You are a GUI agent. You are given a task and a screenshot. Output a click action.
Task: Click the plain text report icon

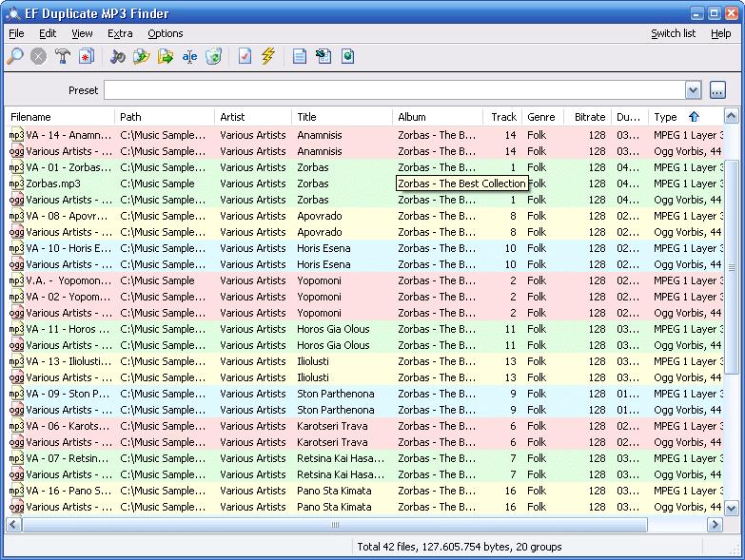[x=300, y=56]
